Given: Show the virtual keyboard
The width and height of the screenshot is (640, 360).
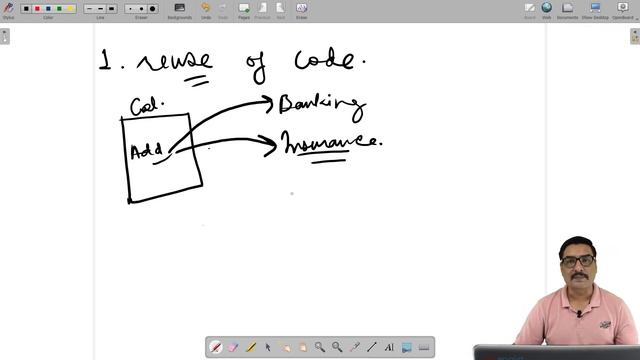Looking at the screenshot, I should click(x=424, y=347).
